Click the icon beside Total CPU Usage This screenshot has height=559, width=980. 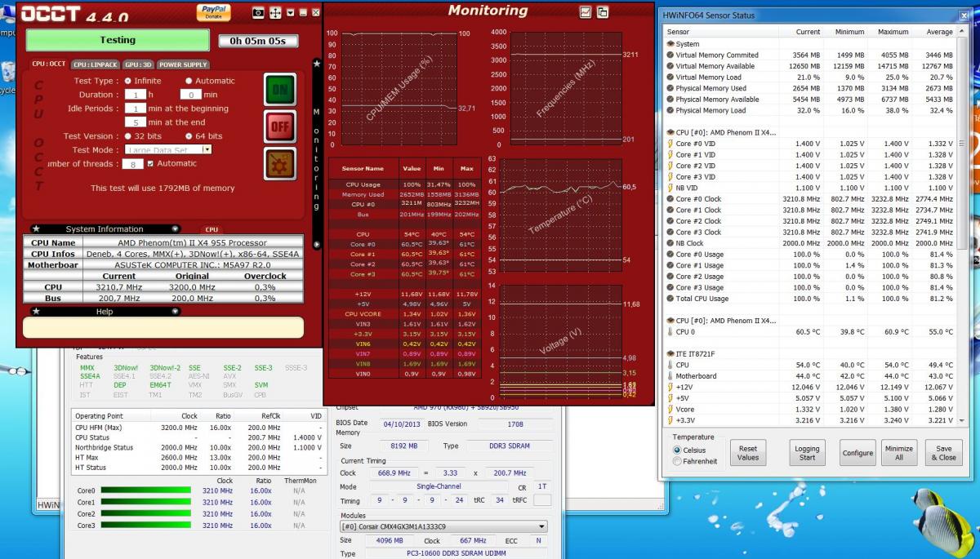click(x=670, y=299)
